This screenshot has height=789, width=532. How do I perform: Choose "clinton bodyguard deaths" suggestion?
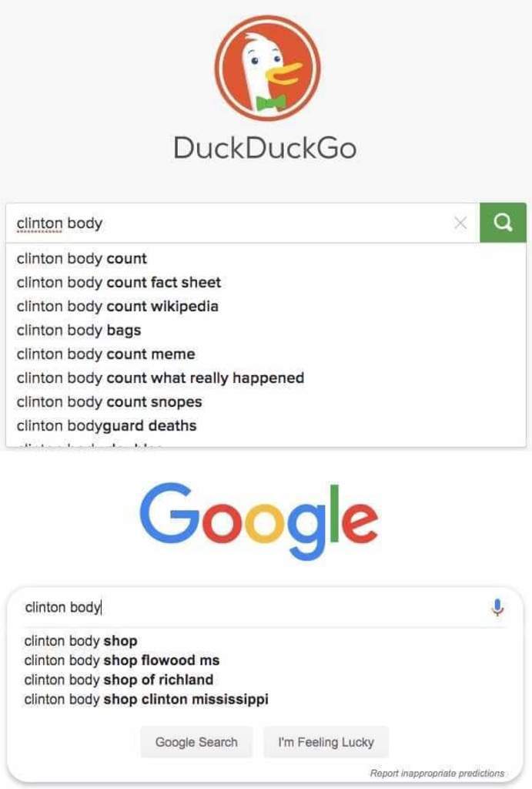click(106, 426)
